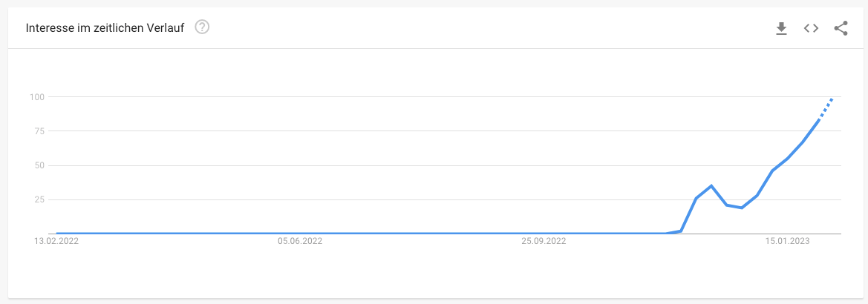
Task: Select the 25.09.2022 date label
Action: pos(544,241)
